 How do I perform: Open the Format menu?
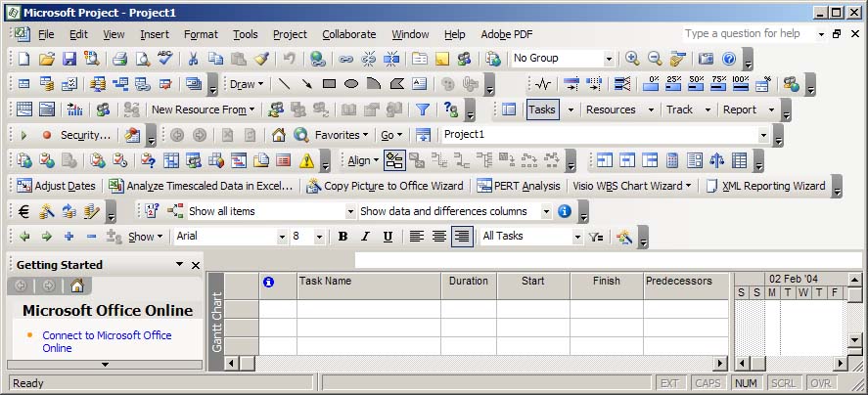(x=201, y=34)
